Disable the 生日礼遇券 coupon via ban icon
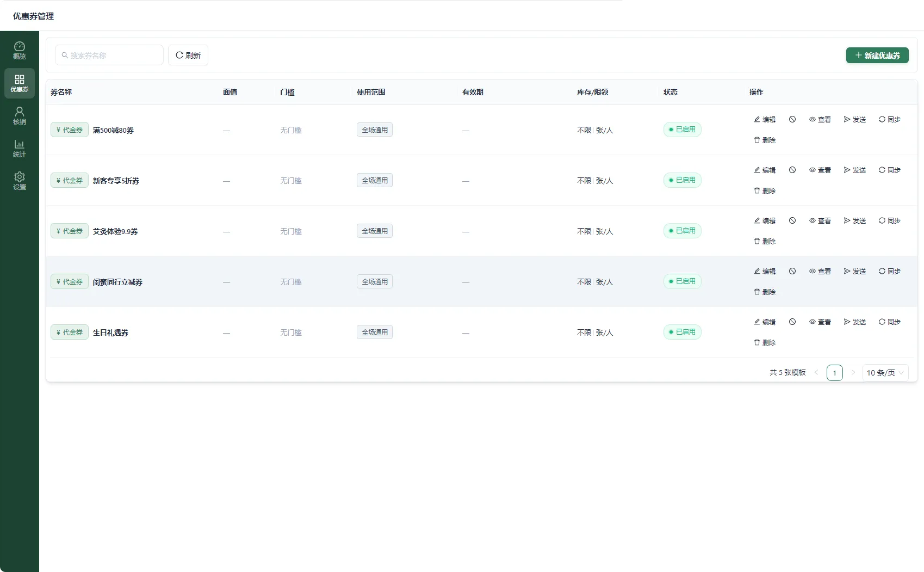The image size is (924, 572). (x=792, y=322)
